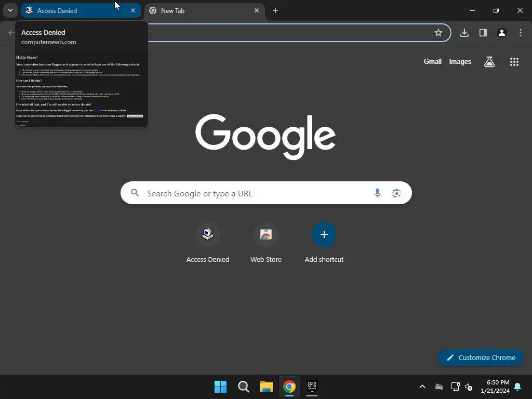Open Epic Games Launcher from the taskbar
532x399 pixels.
click(x=312, y=387)
